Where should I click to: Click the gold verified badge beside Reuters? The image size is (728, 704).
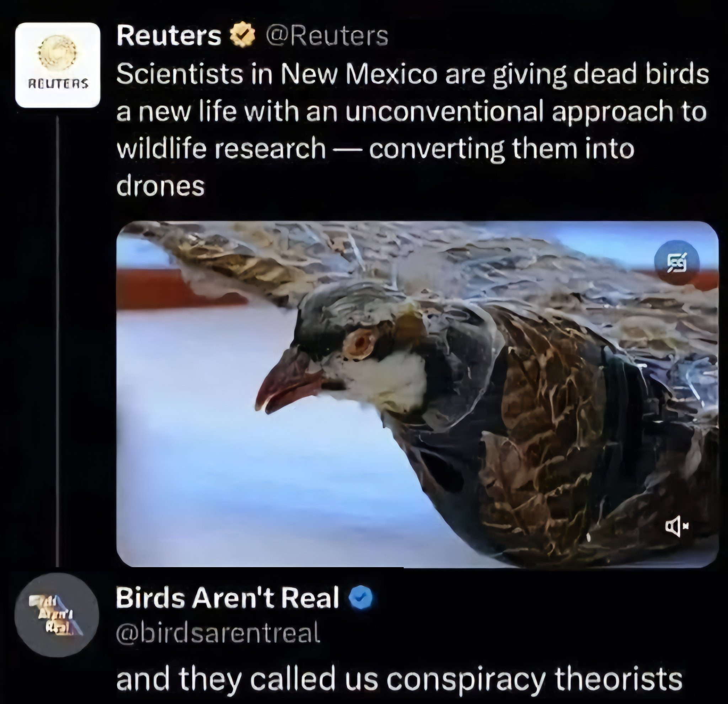pyautogui.click(x=242, y=36)
